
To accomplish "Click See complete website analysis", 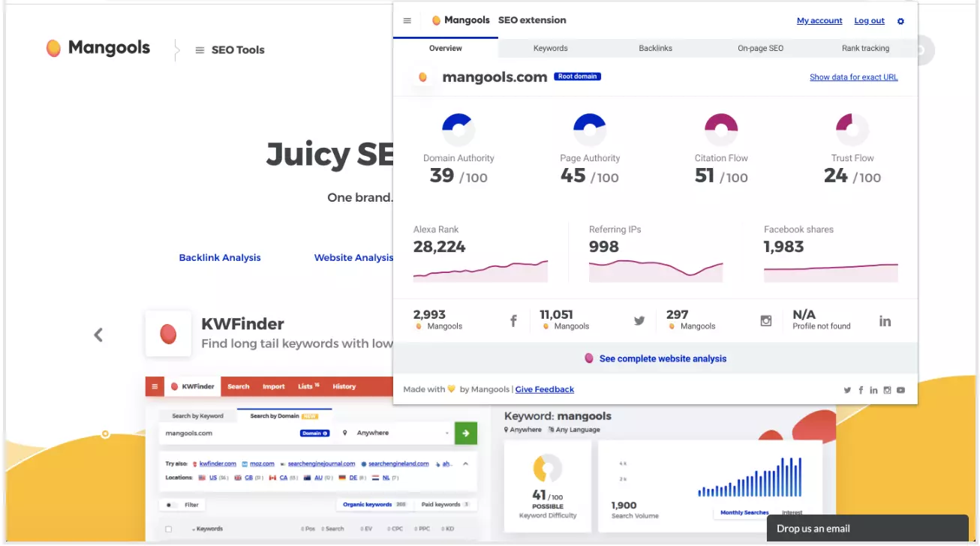I will click(655, 358).
